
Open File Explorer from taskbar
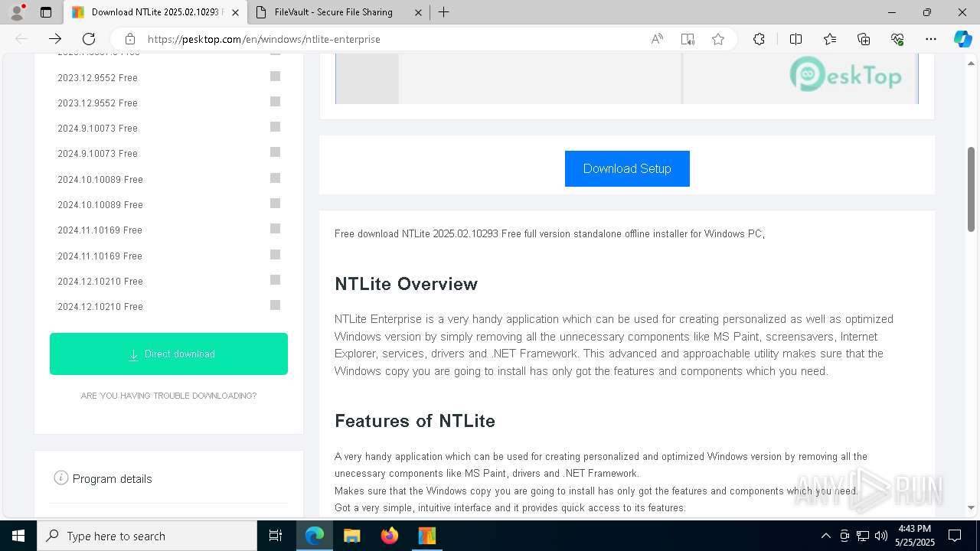coord(352,536)
